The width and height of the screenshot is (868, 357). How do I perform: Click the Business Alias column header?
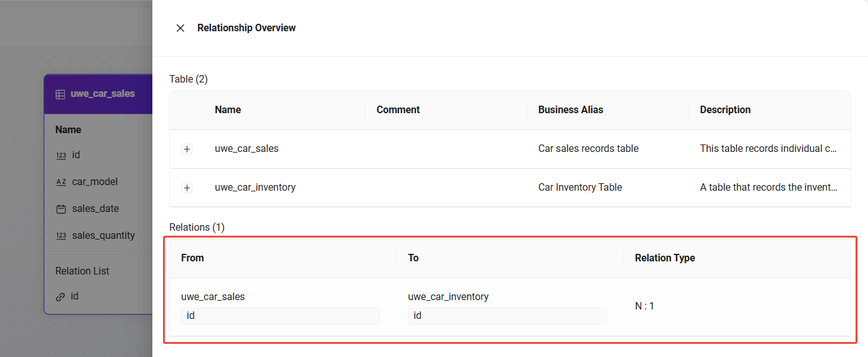tap(570, 110)
